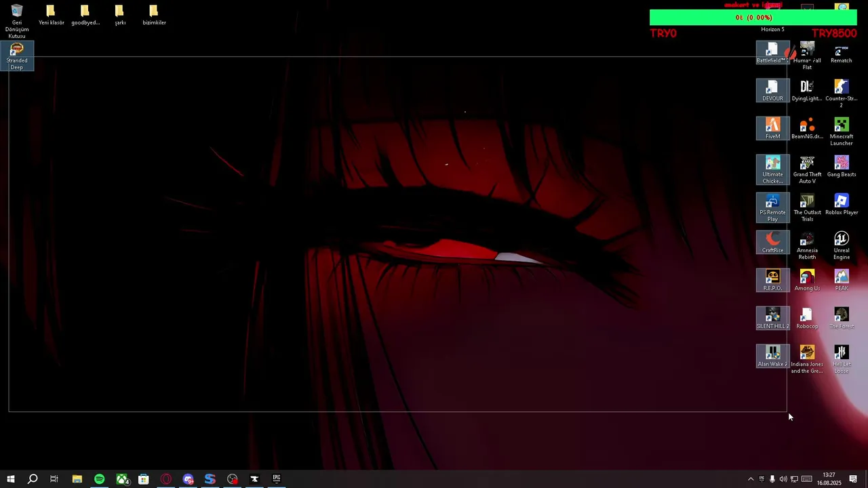Open Spotify from the taskbar
The image size is (868, 488).
100,479
